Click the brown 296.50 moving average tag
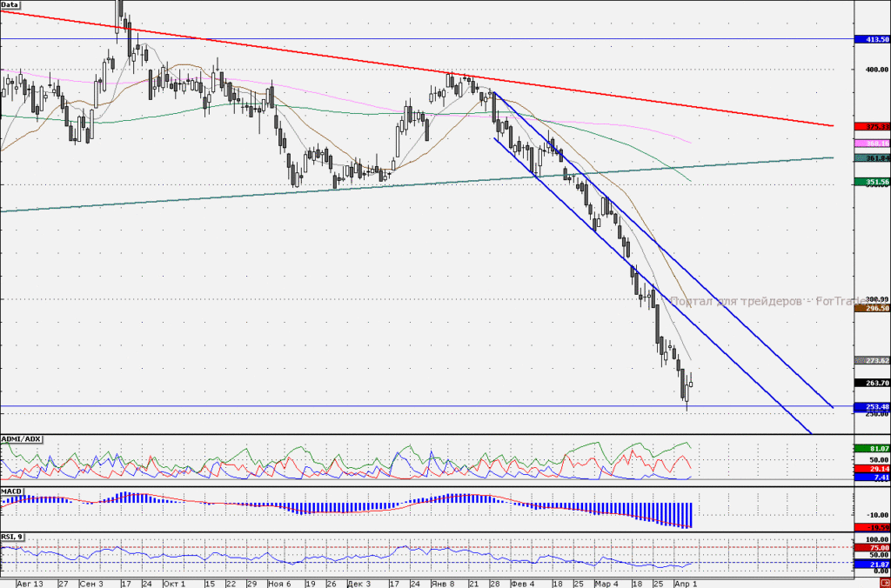 [x=872, y=308]
